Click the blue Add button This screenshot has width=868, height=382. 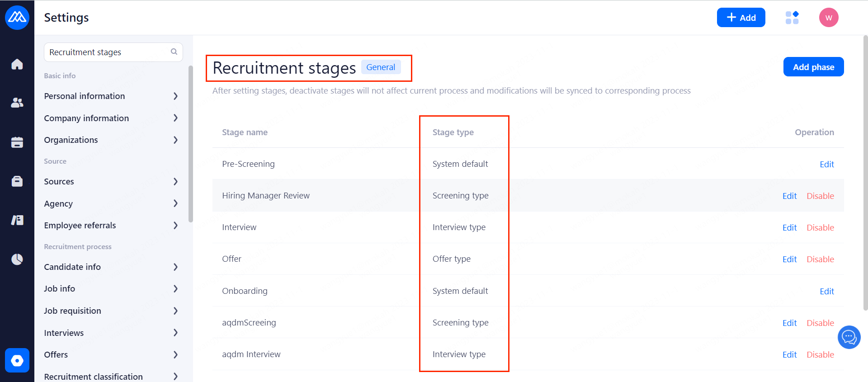[x=741, y=18]
